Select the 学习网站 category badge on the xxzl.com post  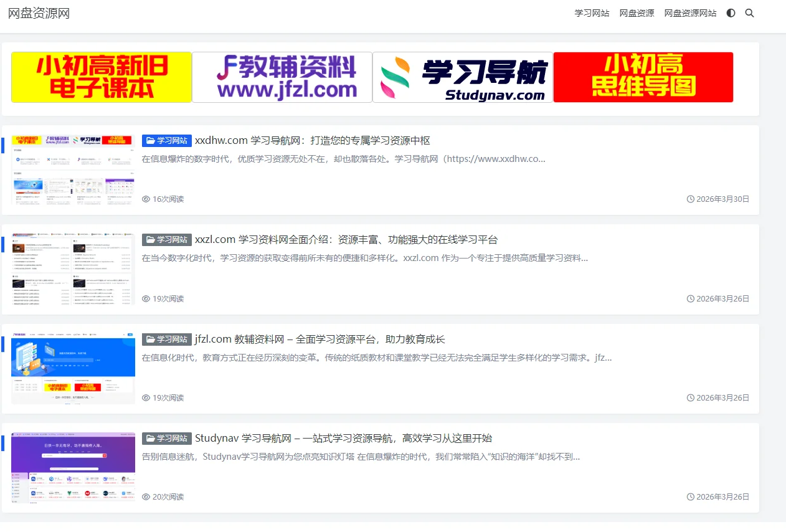point(166,239)
